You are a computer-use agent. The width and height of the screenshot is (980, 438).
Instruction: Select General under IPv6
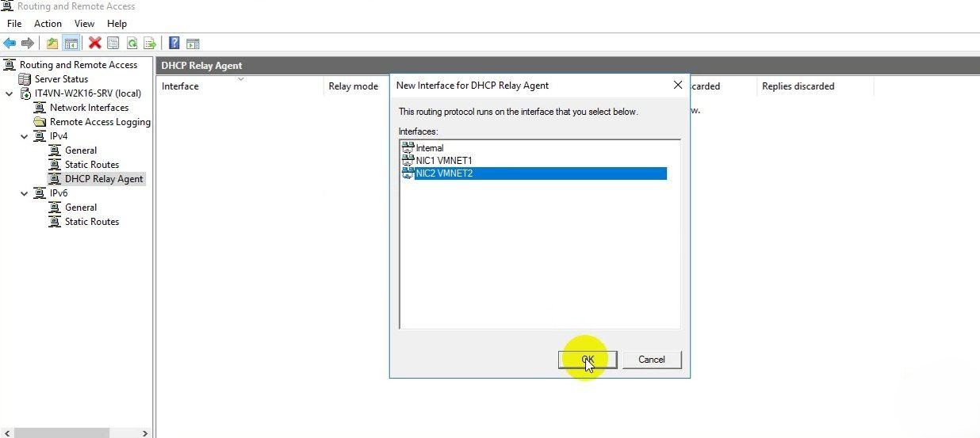[x=81, y=208]
